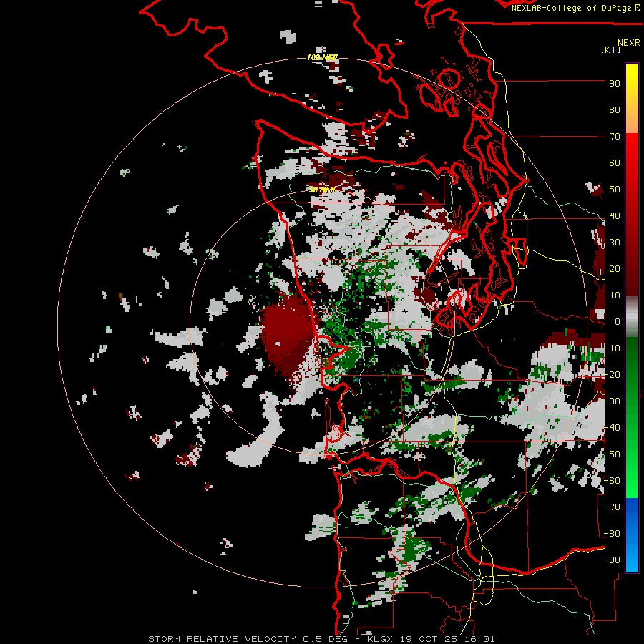Select the 40 value on the velocity scale
The image size is (644, 644).
tap(615, 216)
